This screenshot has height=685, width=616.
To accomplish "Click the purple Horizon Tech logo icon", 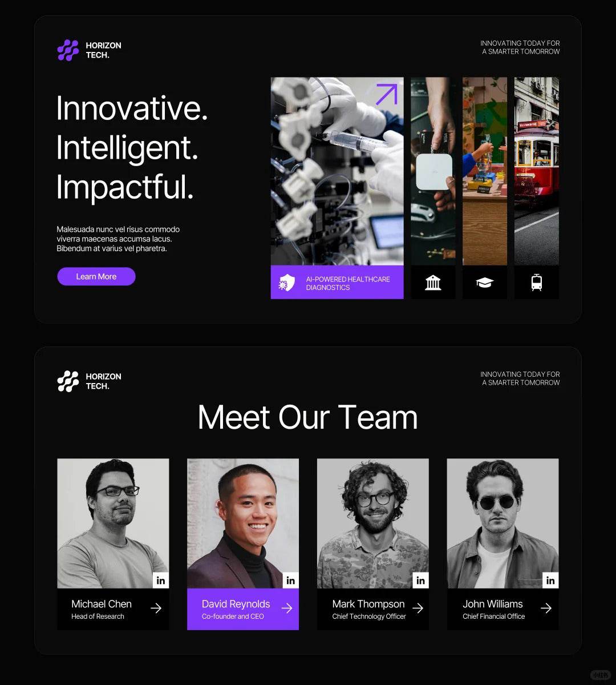I will pos(68,50).
